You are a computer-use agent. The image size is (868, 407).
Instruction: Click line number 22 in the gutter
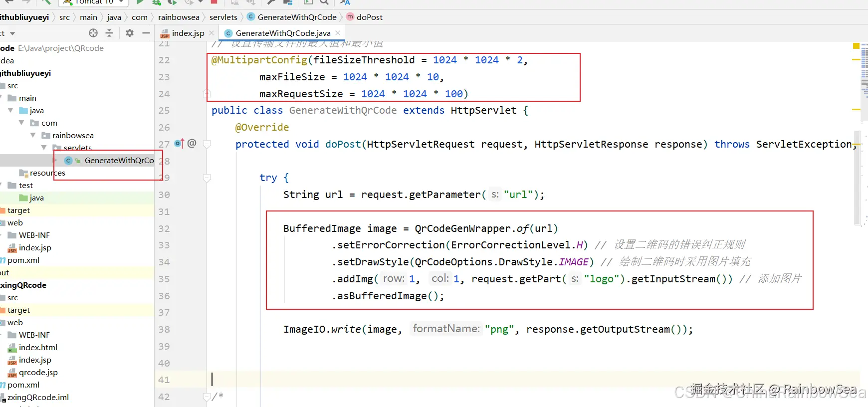coord(164,60)
